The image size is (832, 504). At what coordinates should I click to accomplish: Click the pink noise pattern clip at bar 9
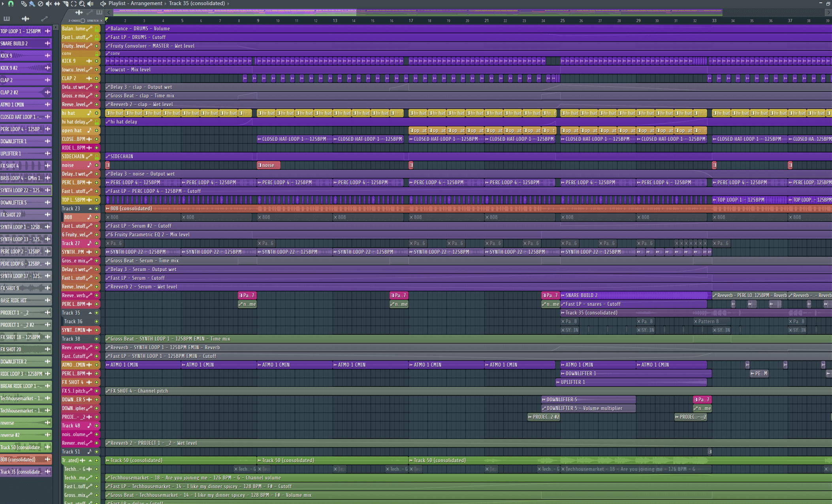tap(269, 165)
